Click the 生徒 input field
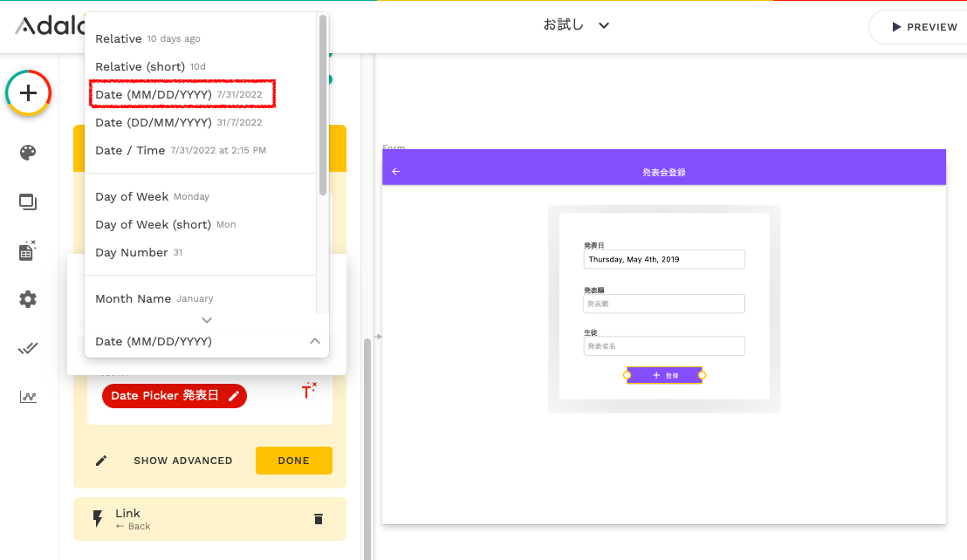 (664, 346)
